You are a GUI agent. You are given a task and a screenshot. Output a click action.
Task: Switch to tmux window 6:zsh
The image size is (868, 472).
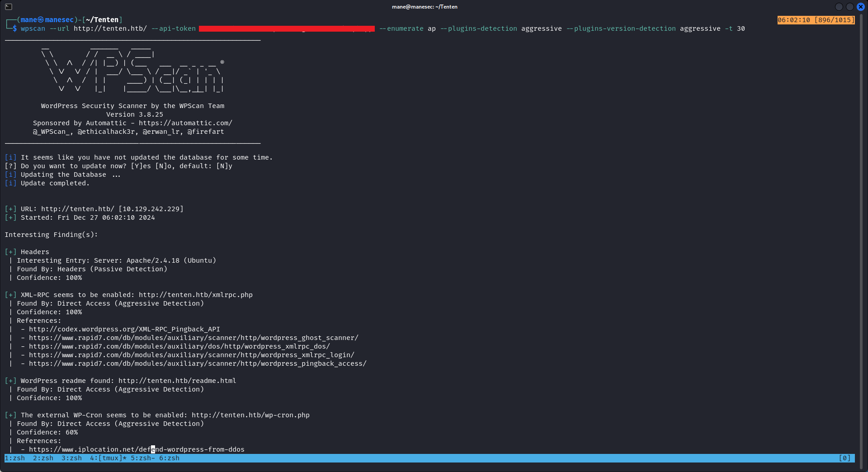(169, 458)
